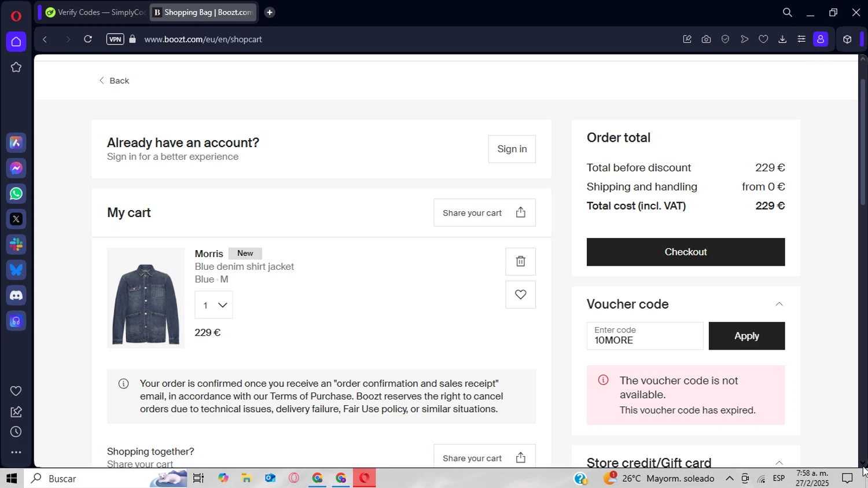This screenshot has width=868, height=488.
Task: Open Discord in the sidebar
Action: pyautogui.click(x=16, y=295)
